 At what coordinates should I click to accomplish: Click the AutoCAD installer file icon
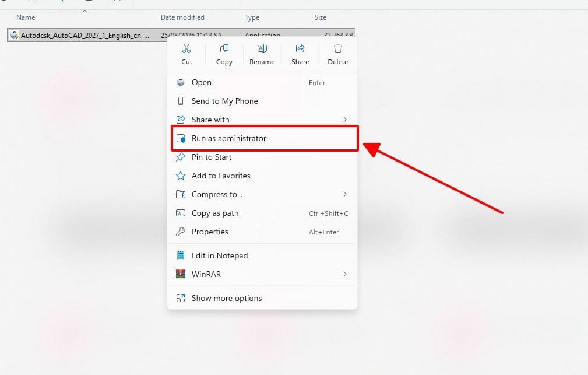(14, 36)
